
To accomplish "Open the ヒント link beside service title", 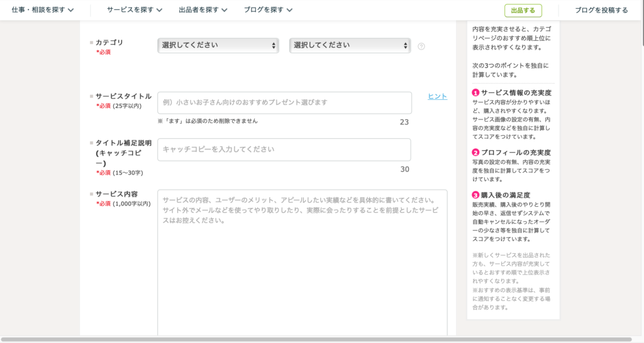I will (437, 96).
